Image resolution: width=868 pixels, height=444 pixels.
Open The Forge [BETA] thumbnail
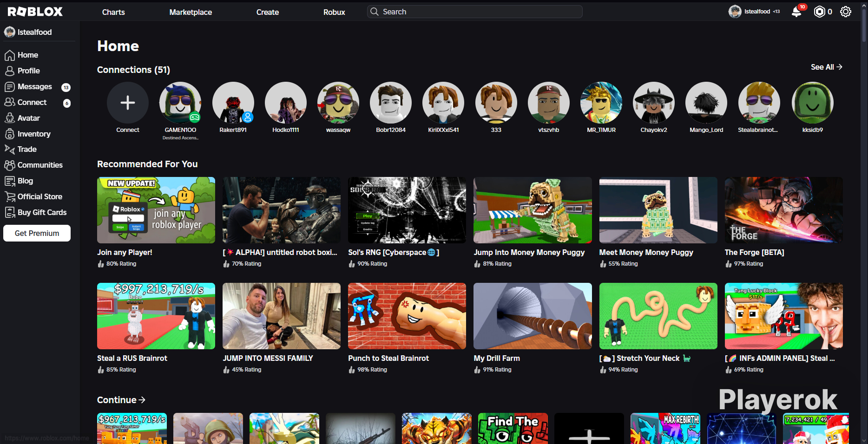pos(784,210)
